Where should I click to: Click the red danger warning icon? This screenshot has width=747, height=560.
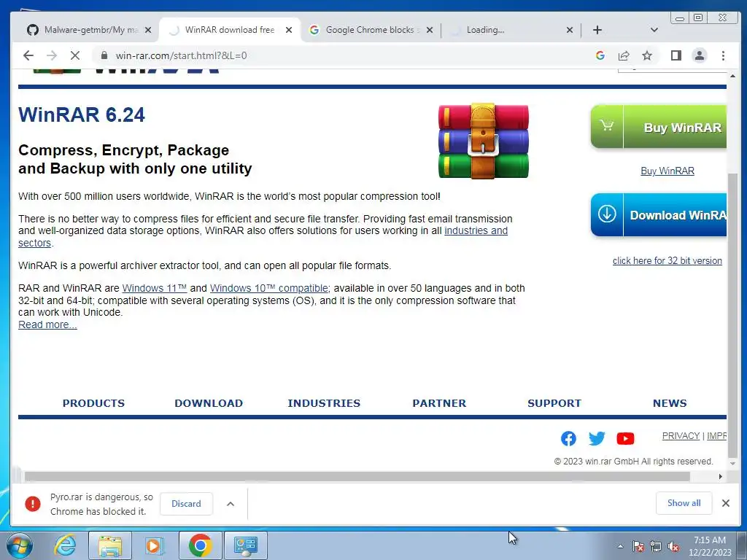pos(33,504)
